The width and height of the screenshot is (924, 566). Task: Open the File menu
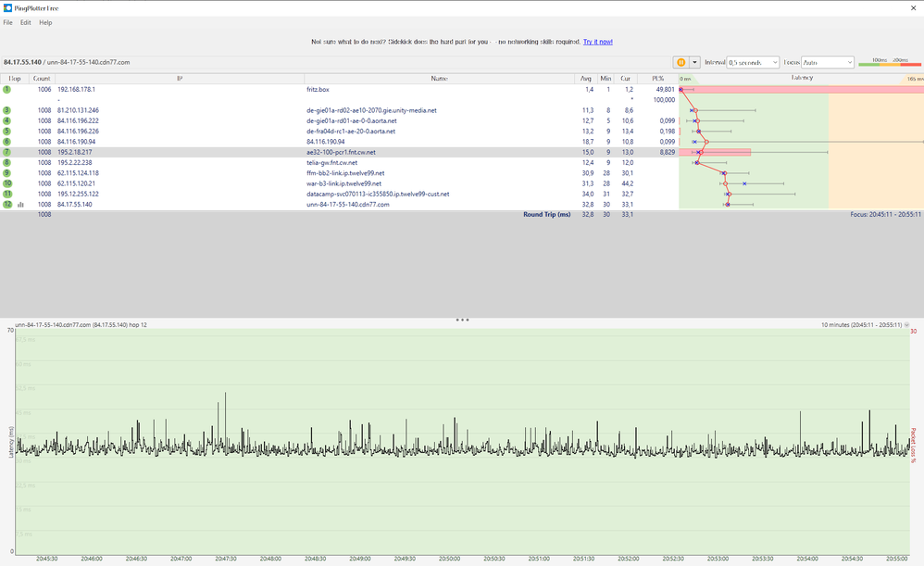[x=7, y=22]
